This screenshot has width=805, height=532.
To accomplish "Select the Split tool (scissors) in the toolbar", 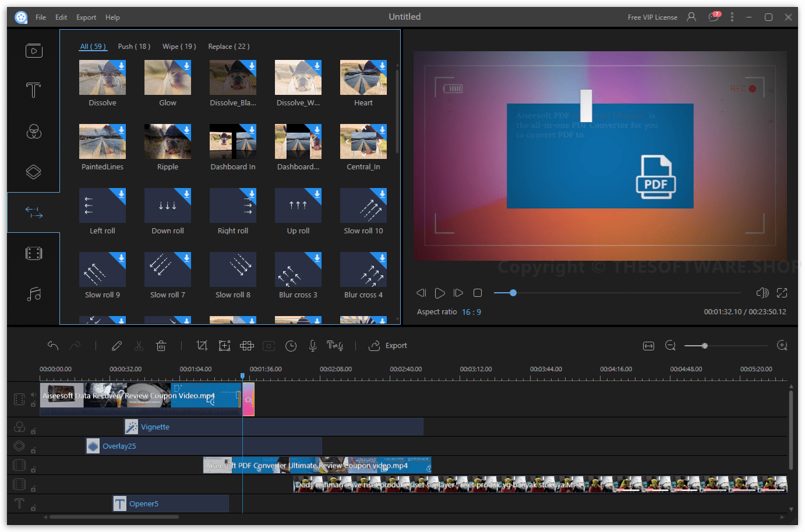I will pyautogui.click(x=139, y=346).
